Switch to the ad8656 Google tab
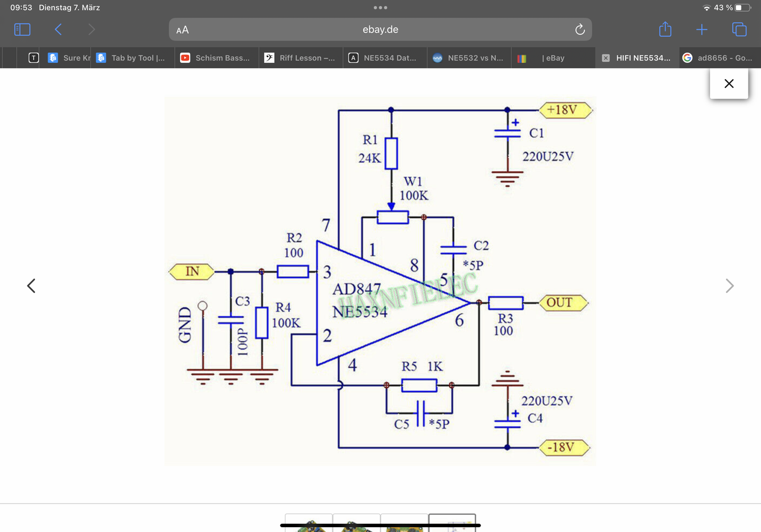The height and width of the screenshot is (532, 761). (x=719, y=58)
